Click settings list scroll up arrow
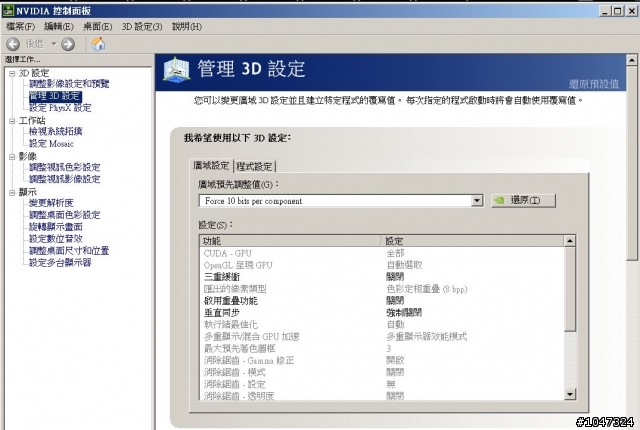Viewport: 640px width, 430px height. point(570,241)
